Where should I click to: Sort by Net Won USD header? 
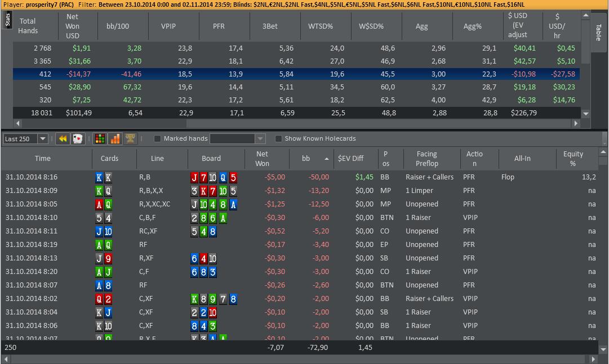coord(72,26)
